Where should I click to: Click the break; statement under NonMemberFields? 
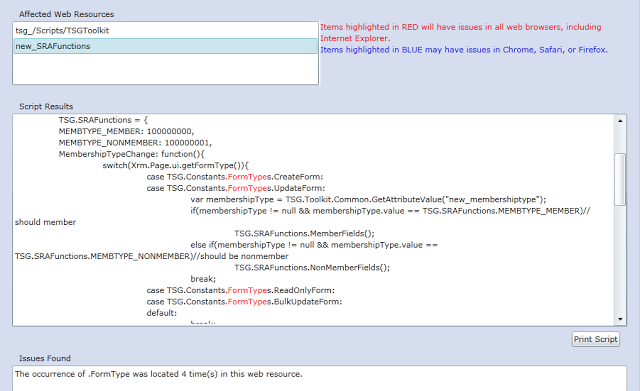pos(203,279)
